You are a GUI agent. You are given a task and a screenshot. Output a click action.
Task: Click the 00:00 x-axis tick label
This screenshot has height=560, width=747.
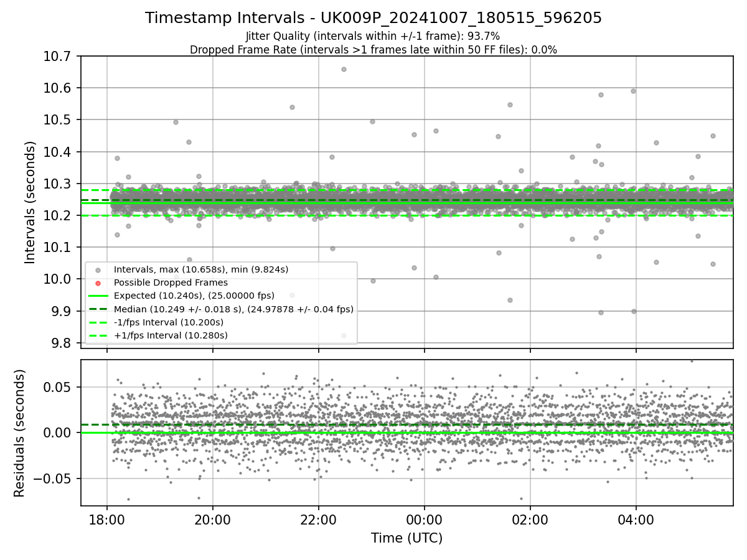(425, 520)
